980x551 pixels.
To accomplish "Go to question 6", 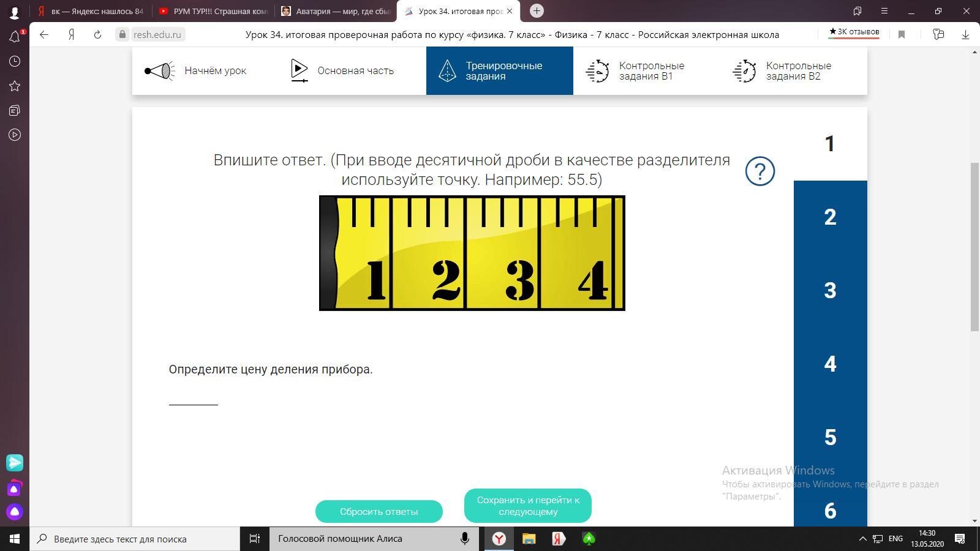I will coord(831,510).
